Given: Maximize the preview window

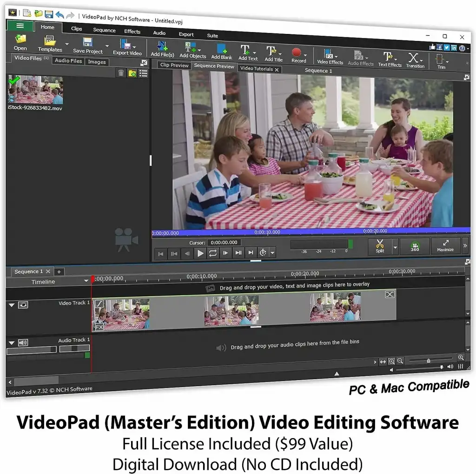Looking at the screenshot, I should [x=445, y=245].
